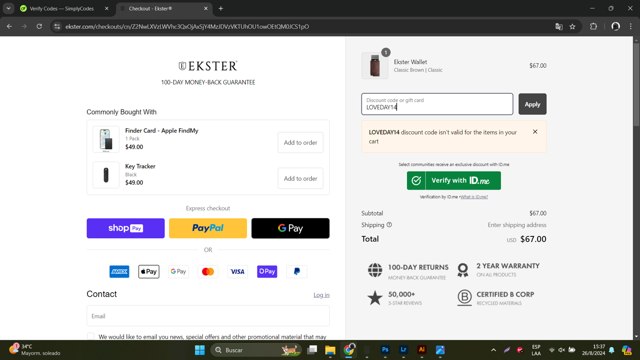The image size is (640, 360).
Task: Open the tab search dropdown arrow
Action: pos(8,9)
